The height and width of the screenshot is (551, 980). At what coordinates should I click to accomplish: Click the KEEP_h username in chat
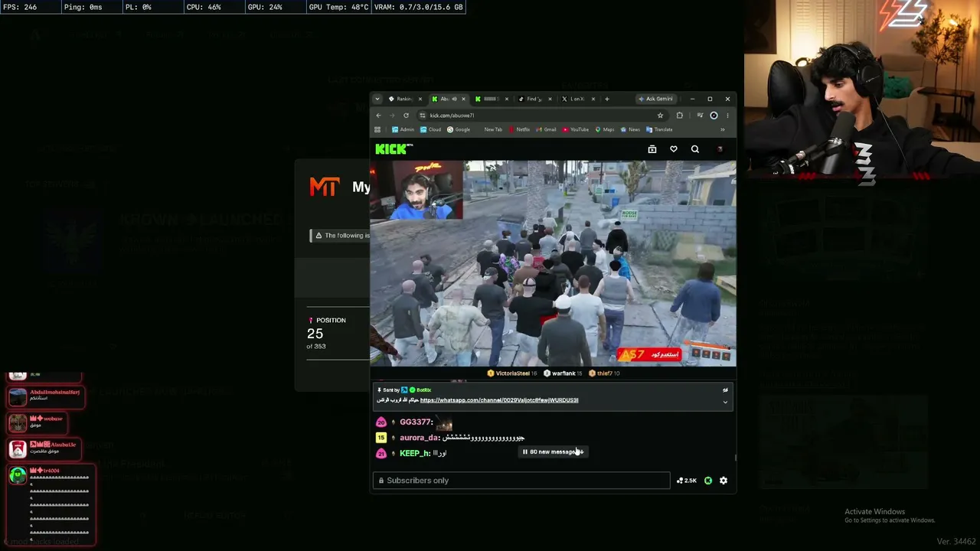415,454
